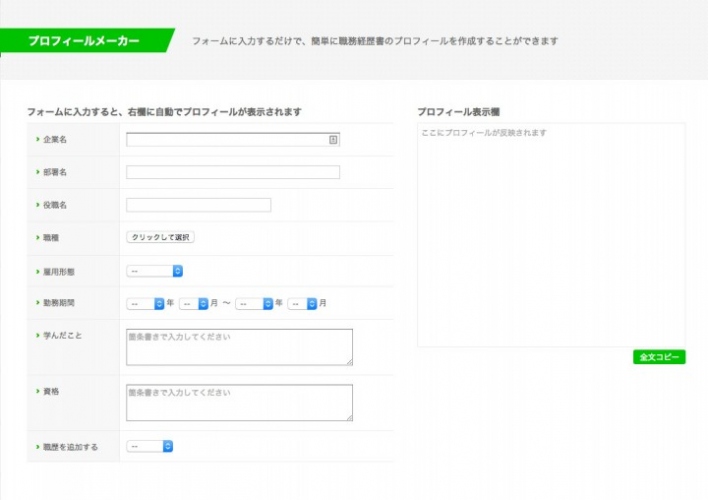708x500 pixels.
Task: Click the 役職名 row label
Action: 55,205
